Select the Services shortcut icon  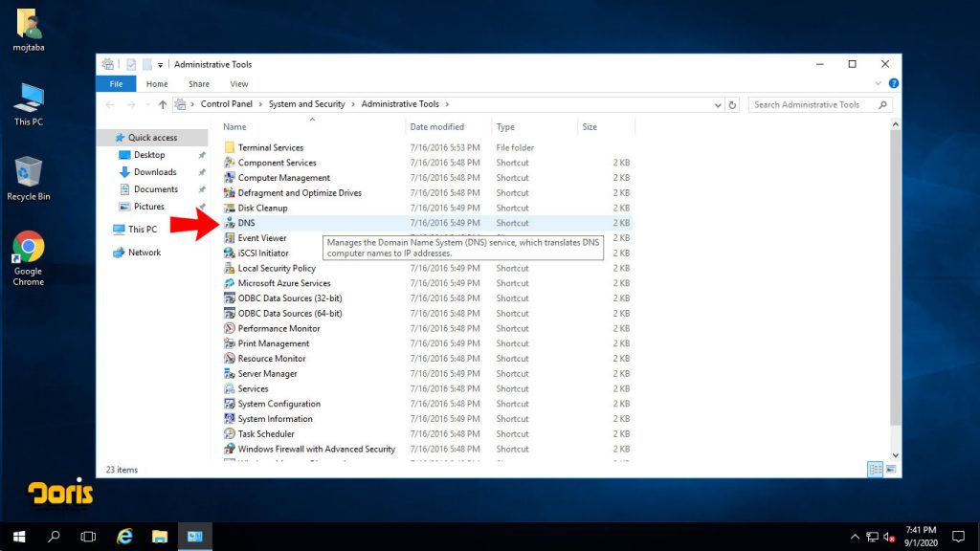point(230,388)
